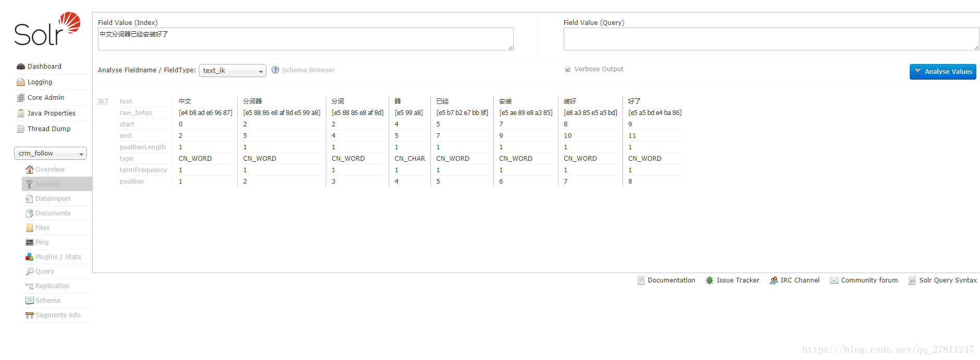
Task: Expand the text_ik field type dropdown
Action: pyautogui.click(x=233, y=71)
